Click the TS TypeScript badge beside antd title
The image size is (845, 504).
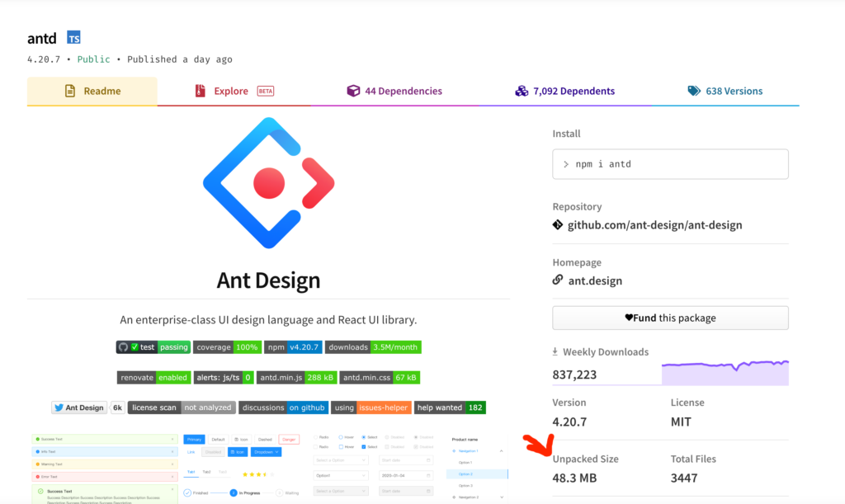73,37
